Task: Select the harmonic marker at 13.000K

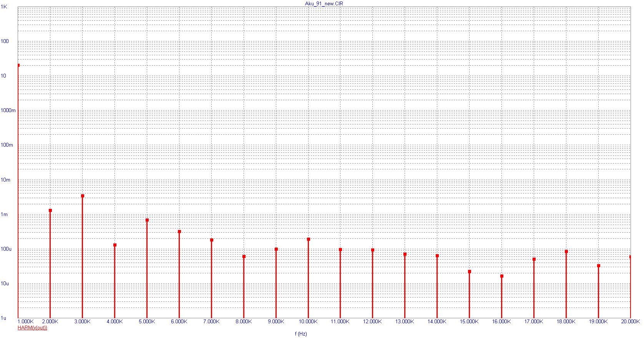Action: pos(405,254)
